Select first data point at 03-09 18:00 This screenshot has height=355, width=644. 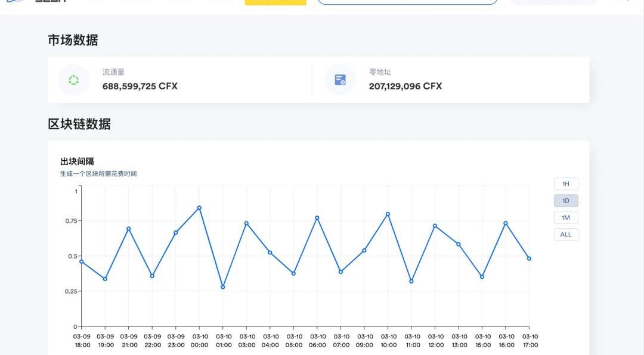(x=82, y=261)
